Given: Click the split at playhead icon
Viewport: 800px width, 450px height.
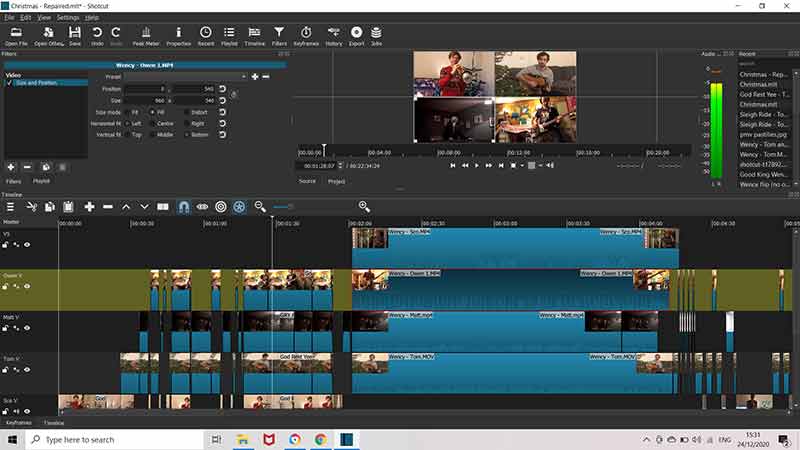Looking at the screenshot, I should pos(163,206).
